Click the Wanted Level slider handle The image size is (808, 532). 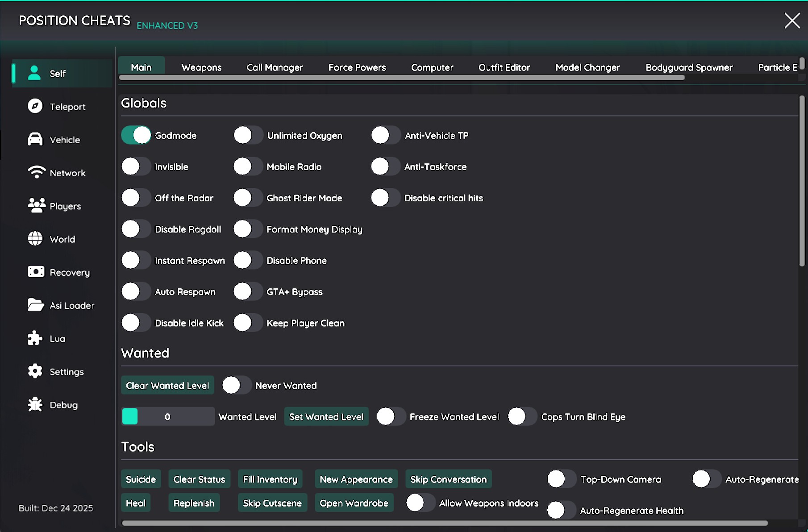130,416
